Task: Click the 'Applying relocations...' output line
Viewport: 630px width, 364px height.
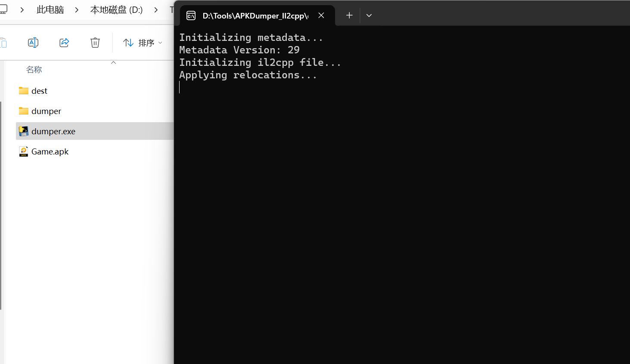Action: [248, 75]
